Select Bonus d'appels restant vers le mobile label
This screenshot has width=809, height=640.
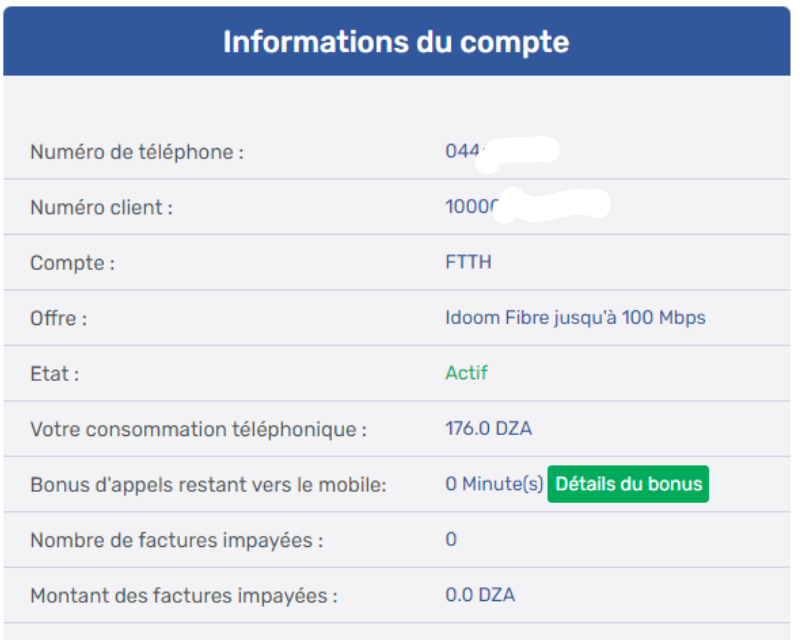208,485
